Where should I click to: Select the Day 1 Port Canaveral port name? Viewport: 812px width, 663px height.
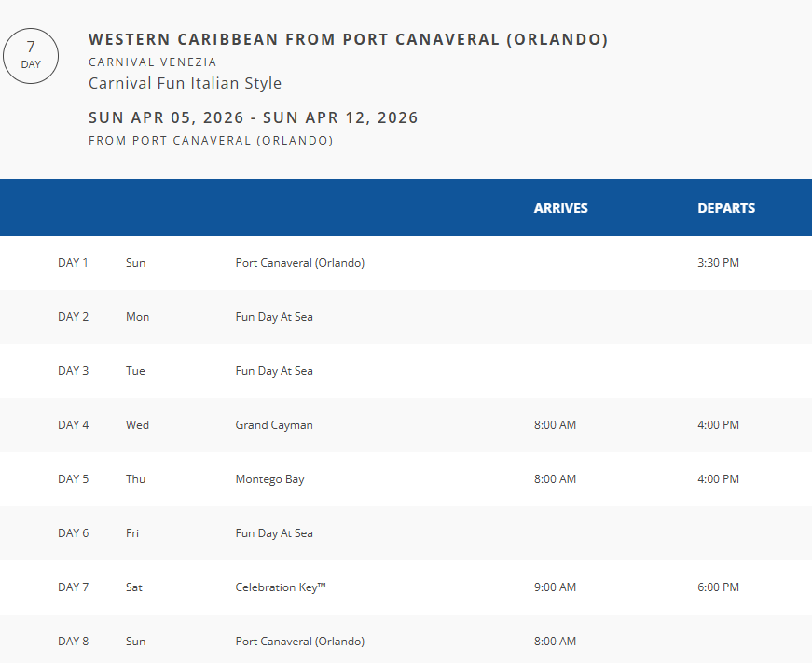point(299,263)
